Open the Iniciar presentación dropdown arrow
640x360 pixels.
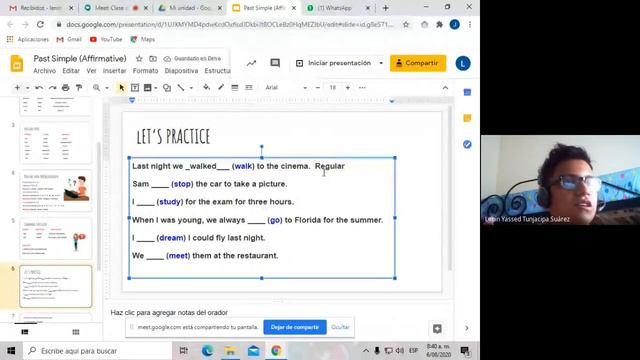click(381, 63)
